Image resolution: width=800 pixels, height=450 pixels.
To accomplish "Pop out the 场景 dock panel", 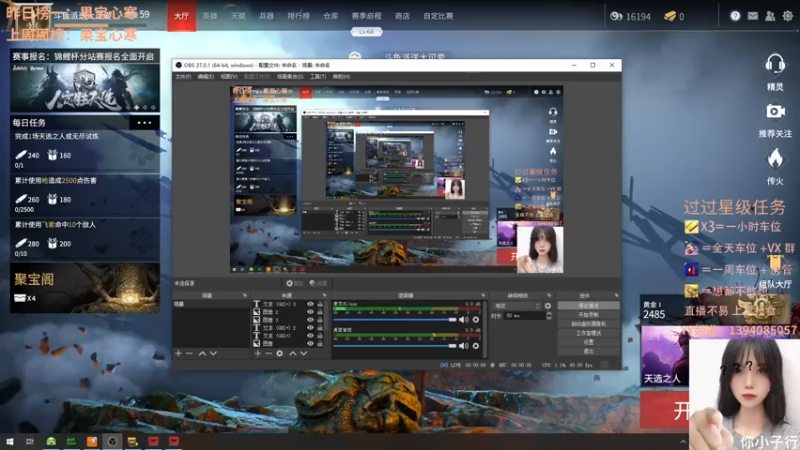I will point(245,295).
